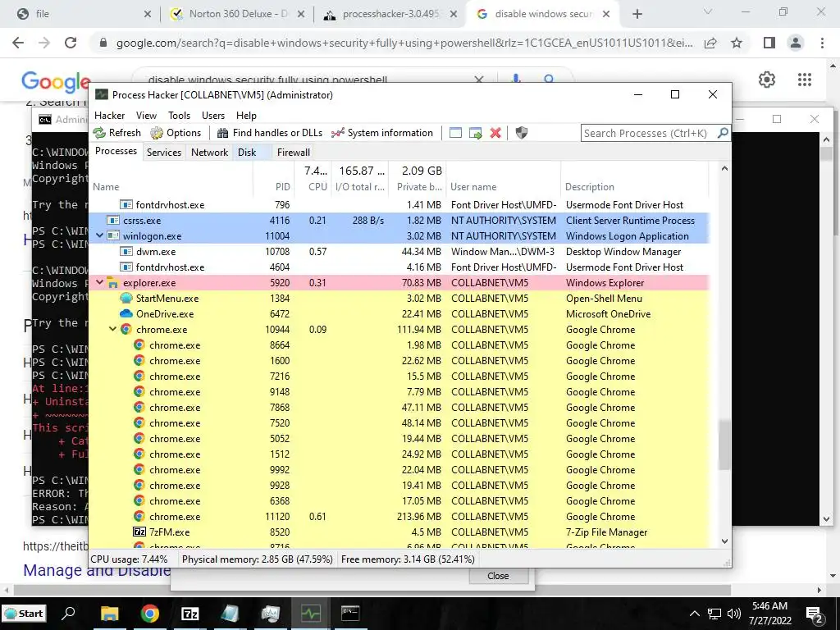The width and height of the screenshot is (840, 630).
Task: Click process list scroll down arrow
Action: pyautogui.click(x=724, y=541)
